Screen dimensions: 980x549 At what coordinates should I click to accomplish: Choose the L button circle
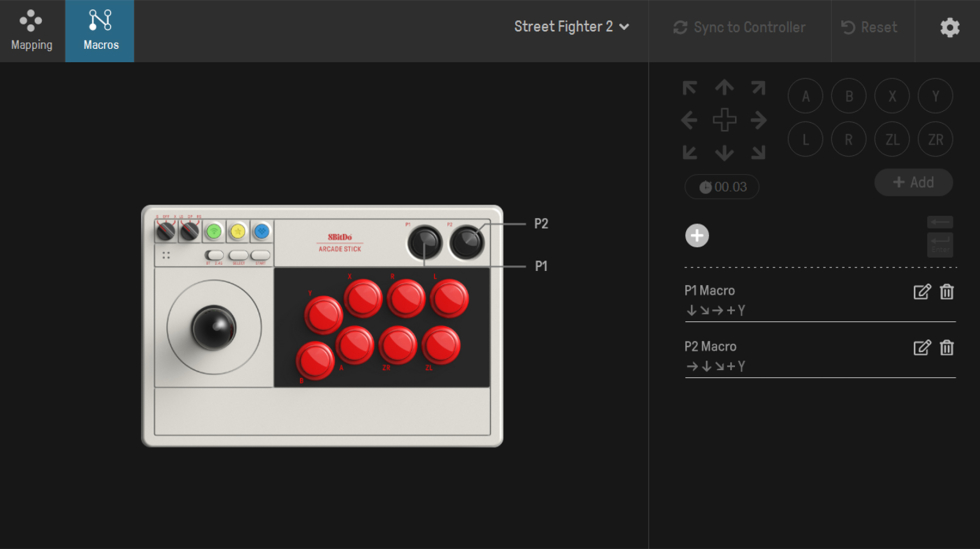(x=805, y=139)
